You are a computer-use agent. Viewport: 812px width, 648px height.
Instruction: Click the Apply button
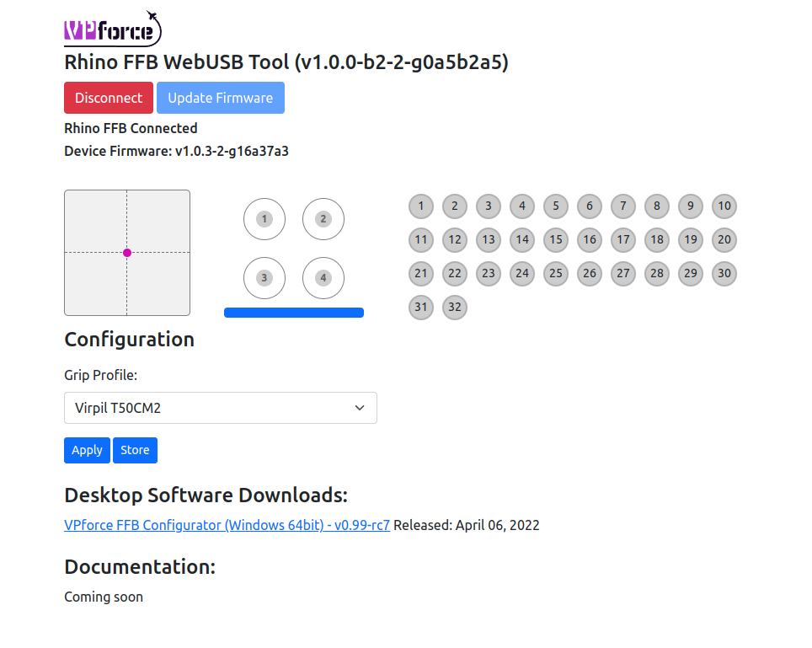87,450
